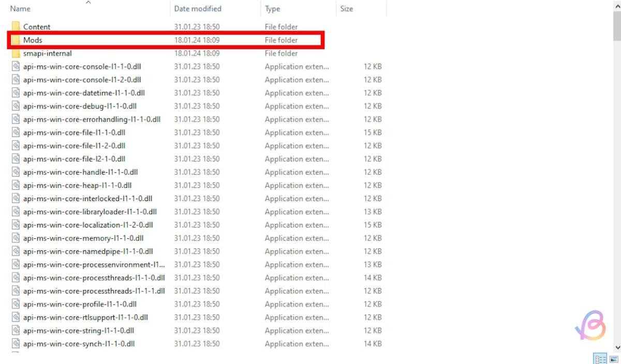Toggle sort direction using the arrow above Name
The image size is (621, 364).
point(88,2)
